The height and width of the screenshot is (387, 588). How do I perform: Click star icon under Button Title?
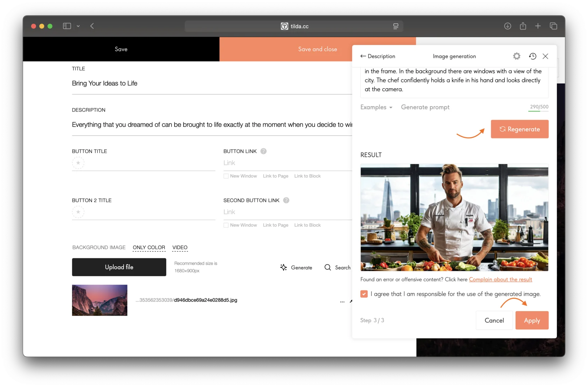click(x=78, y=163)
